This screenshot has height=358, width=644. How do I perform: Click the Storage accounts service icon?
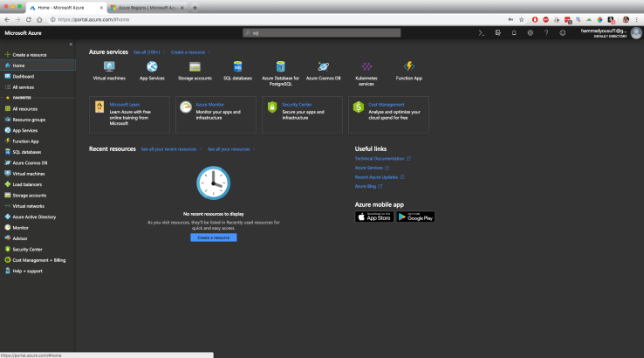(x=195, y=67)
